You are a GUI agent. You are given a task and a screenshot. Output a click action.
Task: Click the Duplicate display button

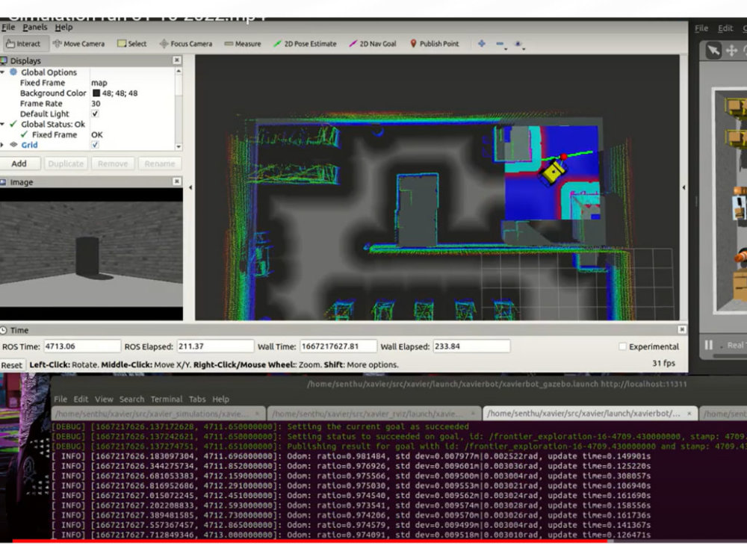66,164
